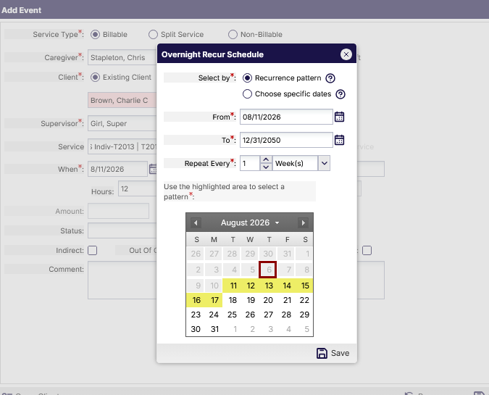Select August 11 in calendar
The height and width of the screenshot is (395, 489).
[233, 286]
